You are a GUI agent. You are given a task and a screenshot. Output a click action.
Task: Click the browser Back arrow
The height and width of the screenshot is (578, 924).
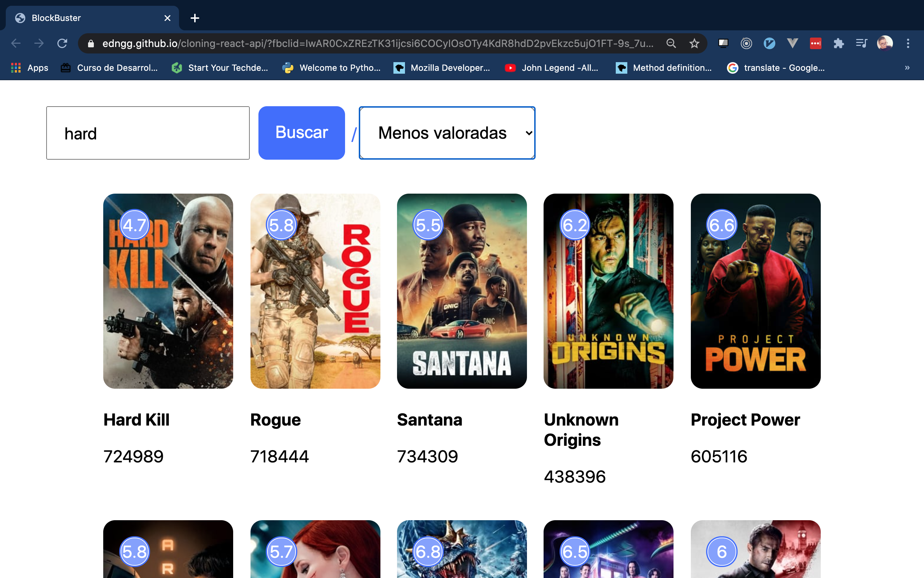[x=16, y=43]
